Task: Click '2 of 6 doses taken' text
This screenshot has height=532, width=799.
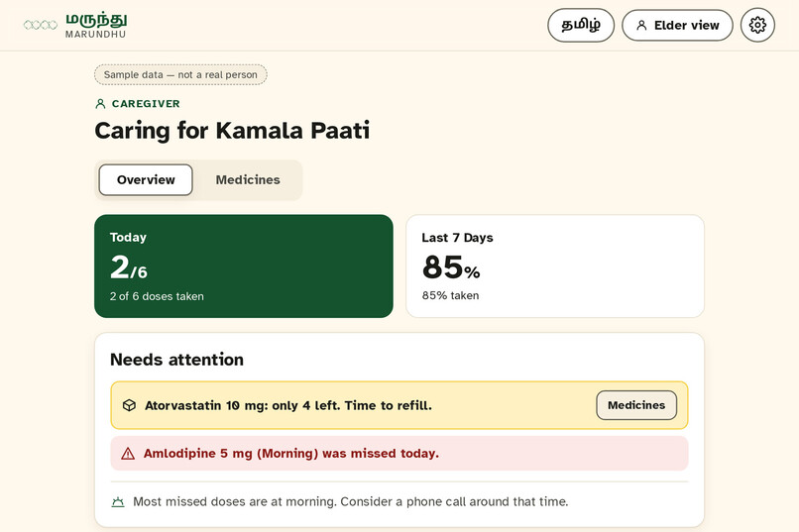Action: tap(157, 296)
